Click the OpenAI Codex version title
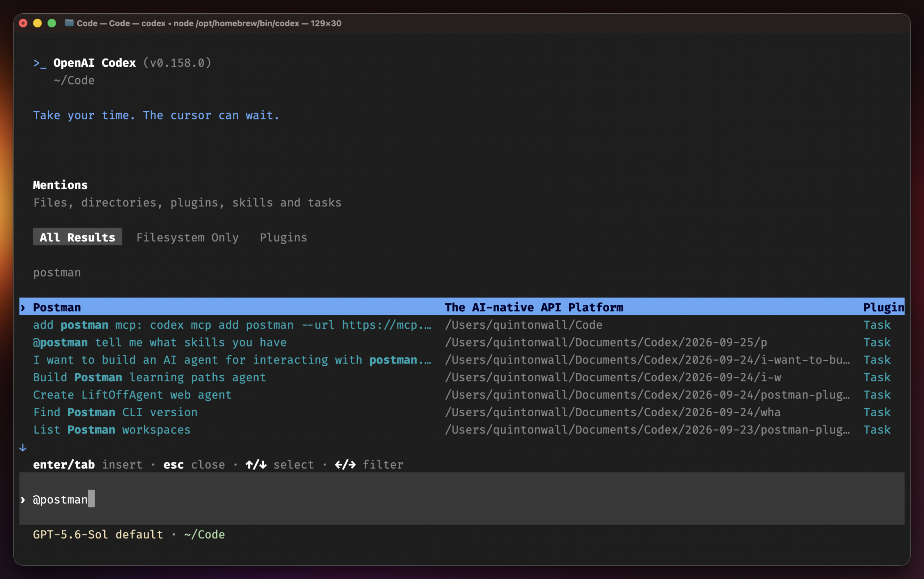The height and width of the screenshot is (579, 924). point(132,63)
